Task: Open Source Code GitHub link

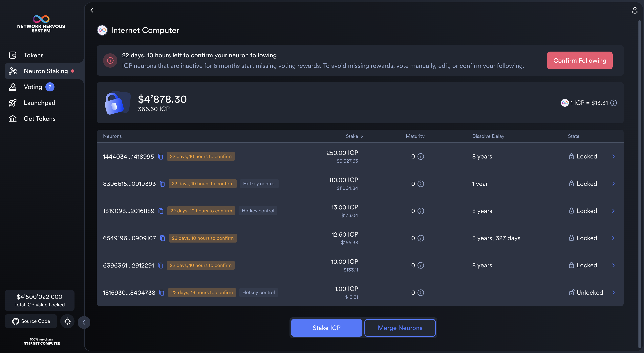Action: click(31, 321)
